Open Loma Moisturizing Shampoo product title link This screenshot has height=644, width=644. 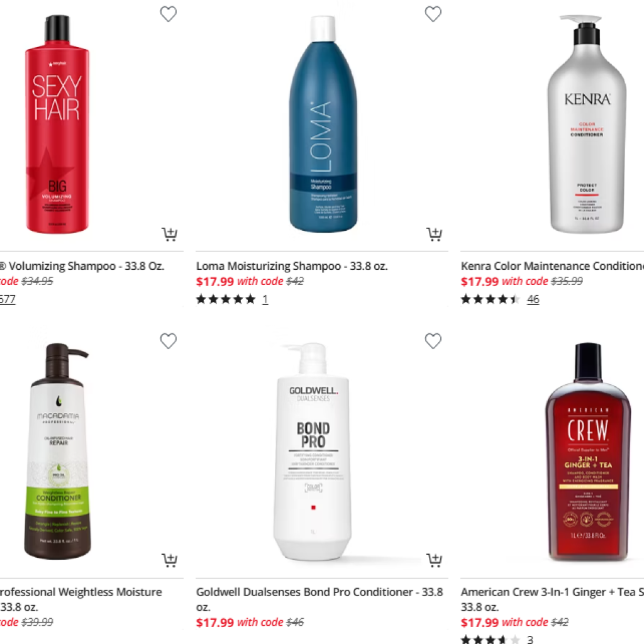[292, 266]
